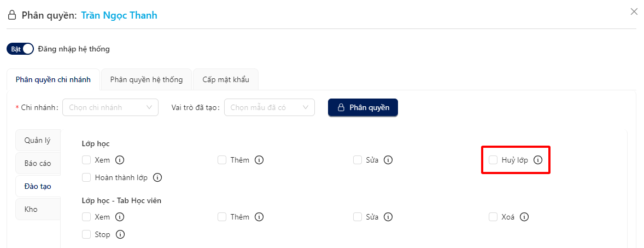Viewport: 644px width, 248px height.
Task: Expand the Chọn mẫu đã có dropdown
Action: point(270,107)
